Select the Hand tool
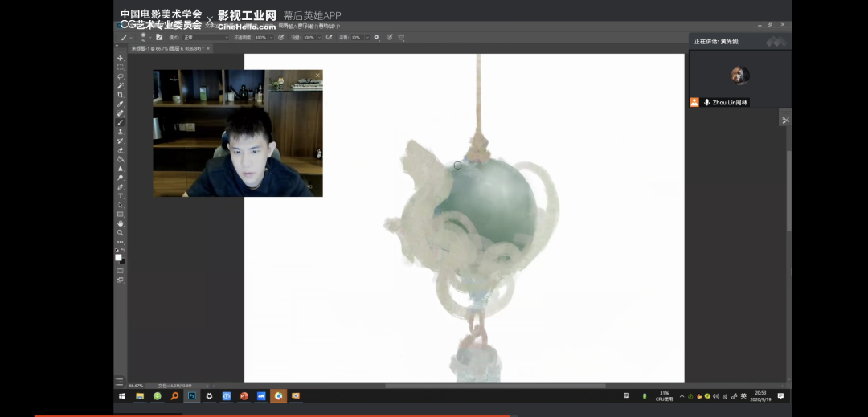 [x=121, y=223]
